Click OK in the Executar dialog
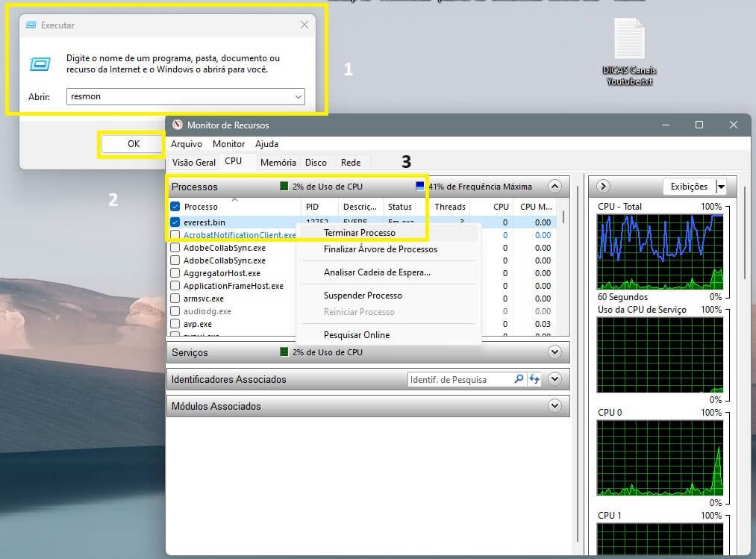This screenshot has width=756, height=559. tap(133, 144)
